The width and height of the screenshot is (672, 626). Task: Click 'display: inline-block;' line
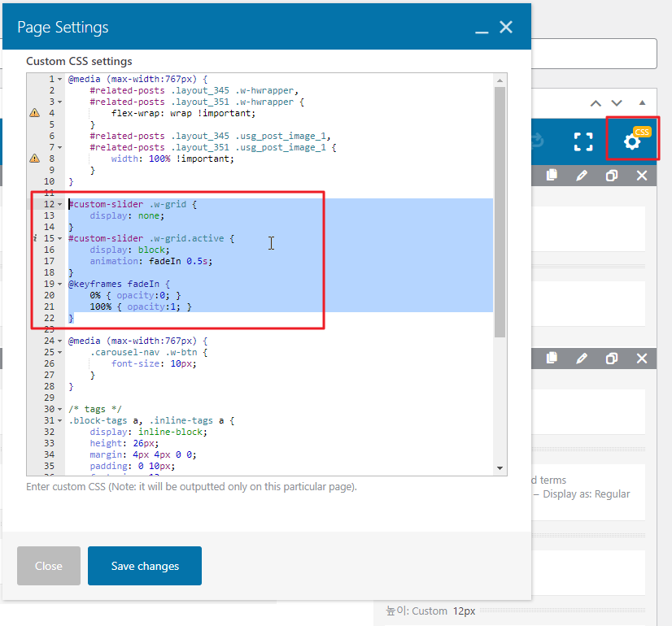pyautogui.click(x=148, y=432)
